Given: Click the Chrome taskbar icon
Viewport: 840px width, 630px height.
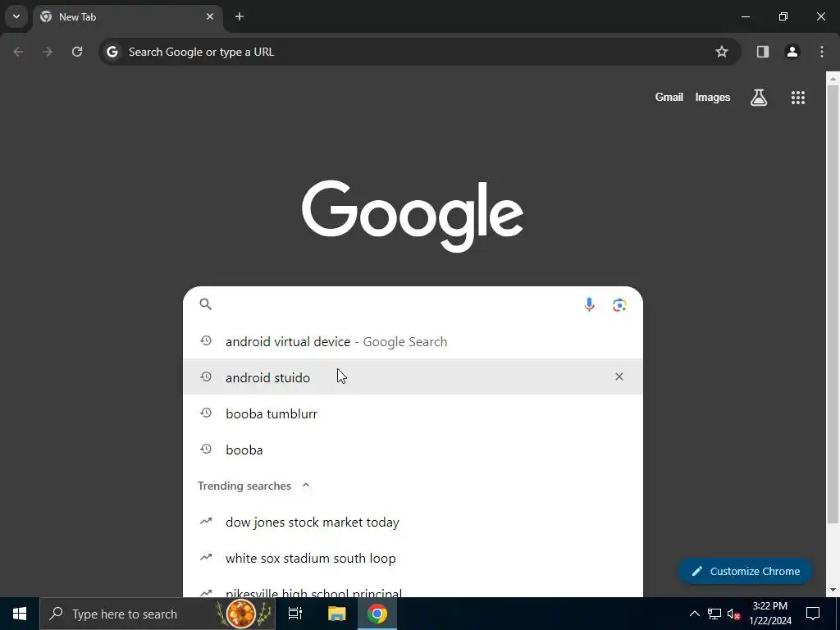Looking at the screenshot, I should (x=377, y=614).
